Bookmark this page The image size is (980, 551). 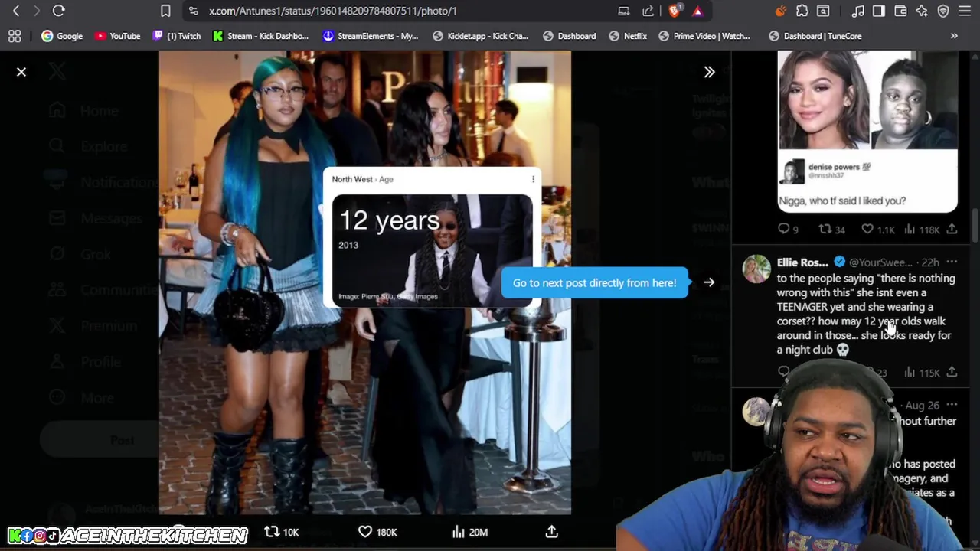click(165, 11)
